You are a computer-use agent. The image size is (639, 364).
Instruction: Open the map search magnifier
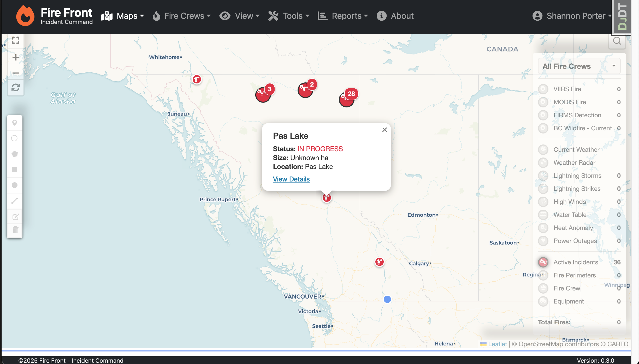click(x=617, y=41)
